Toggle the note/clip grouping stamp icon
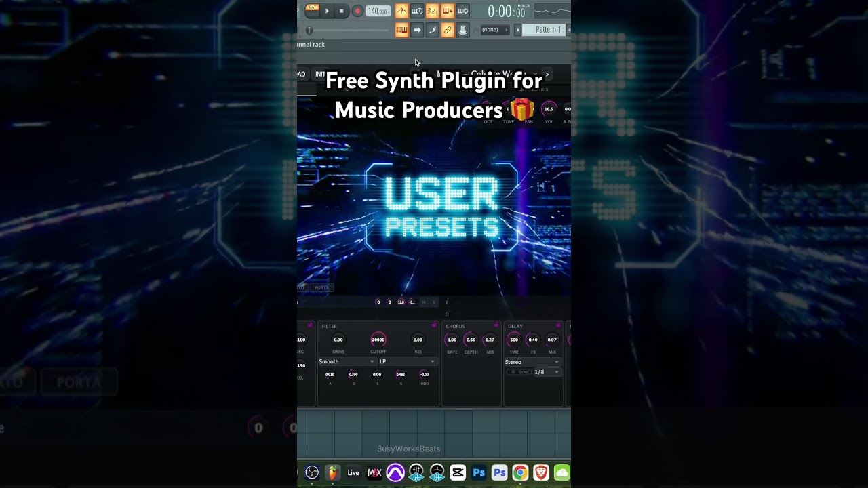This screenshot has height=488, width=868. pyautogui.click(x=463, y=30)
